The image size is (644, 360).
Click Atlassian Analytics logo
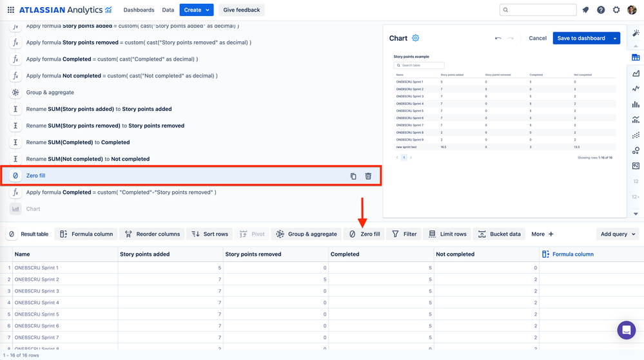pyautogui.click(x=66, y=10)
